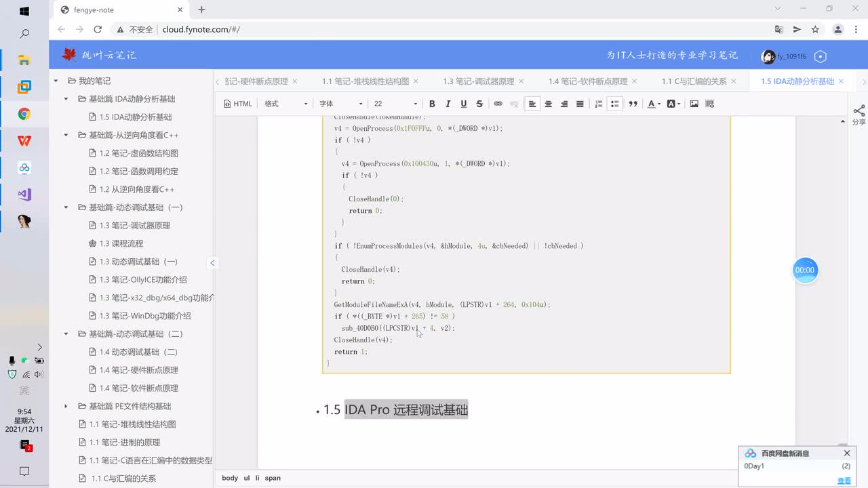Close tab 1.3 笔记-调试器原理
Image resolution: width=868 pixels, height=488 pixels.
click(521, 81)
